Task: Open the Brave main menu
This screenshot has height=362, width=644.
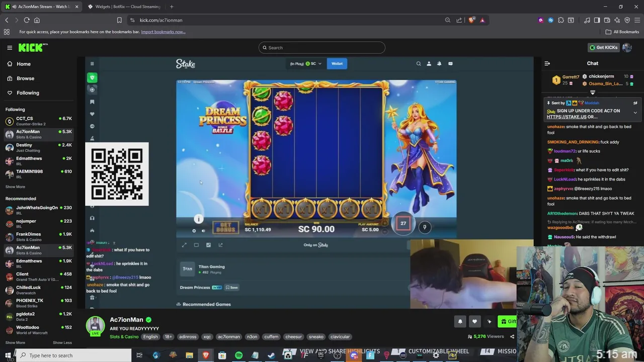Action: (x=637, y=20)
